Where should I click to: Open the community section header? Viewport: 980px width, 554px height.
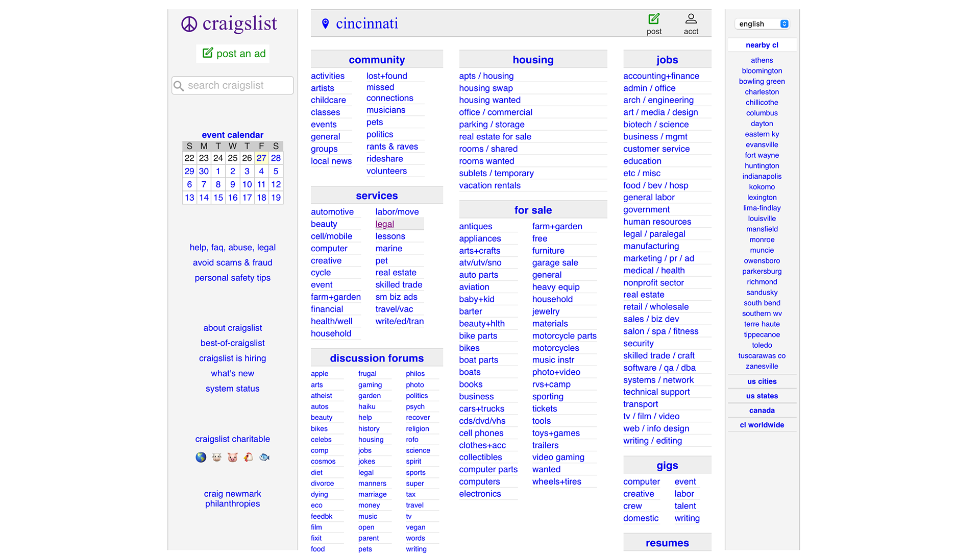377,60
